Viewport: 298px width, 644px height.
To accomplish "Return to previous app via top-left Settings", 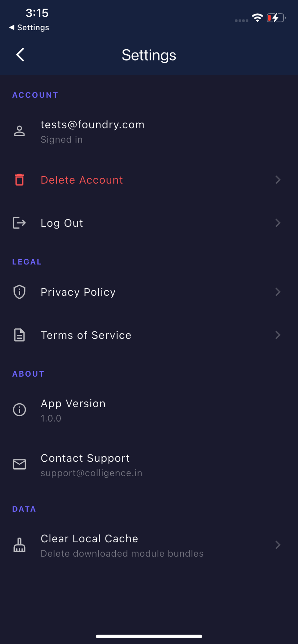I will pos(29,27).
